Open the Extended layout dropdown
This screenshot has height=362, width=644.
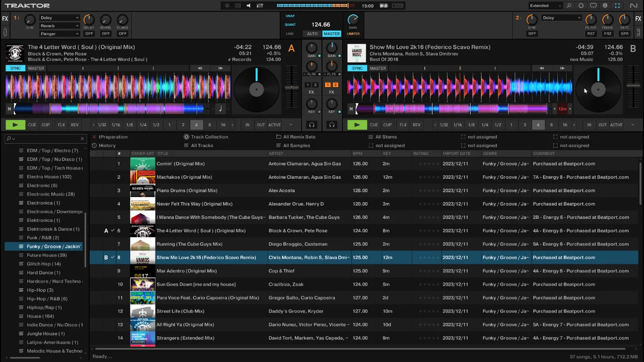click(x=545, y=5)
